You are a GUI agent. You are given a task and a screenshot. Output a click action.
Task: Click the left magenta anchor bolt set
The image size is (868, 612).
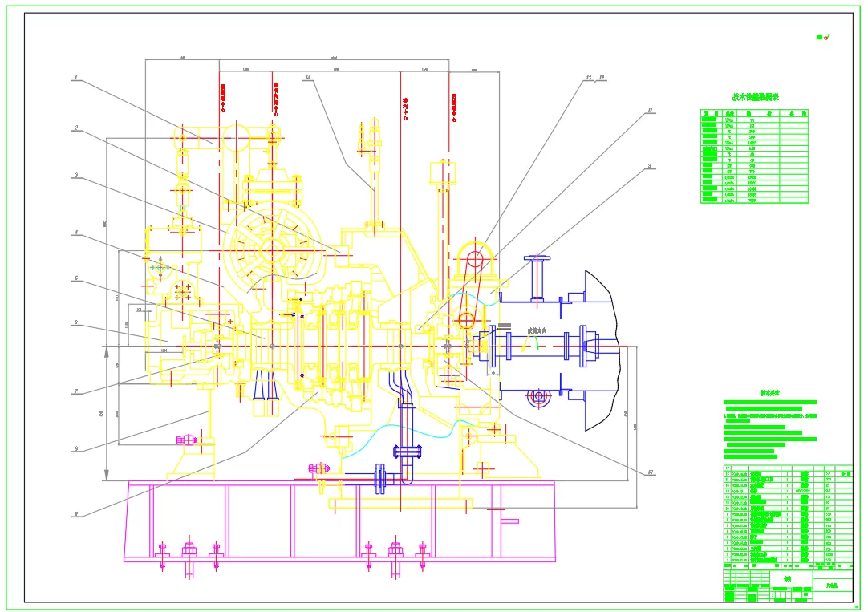coord(189,556)
